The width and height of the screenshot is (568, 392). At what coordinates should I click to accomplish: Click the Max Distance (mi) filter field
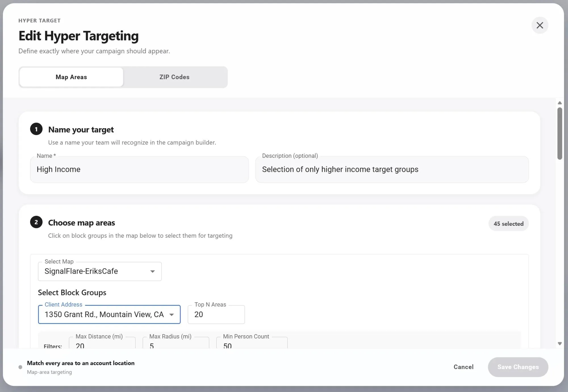[x=102, y=343]
